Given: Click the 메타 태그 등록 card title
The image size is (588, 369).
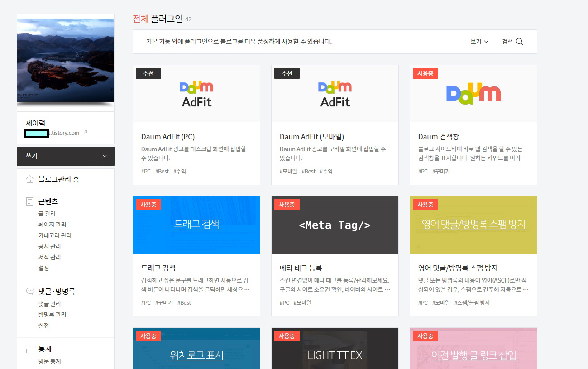Looking at the screenshot, I should point(301,268).
